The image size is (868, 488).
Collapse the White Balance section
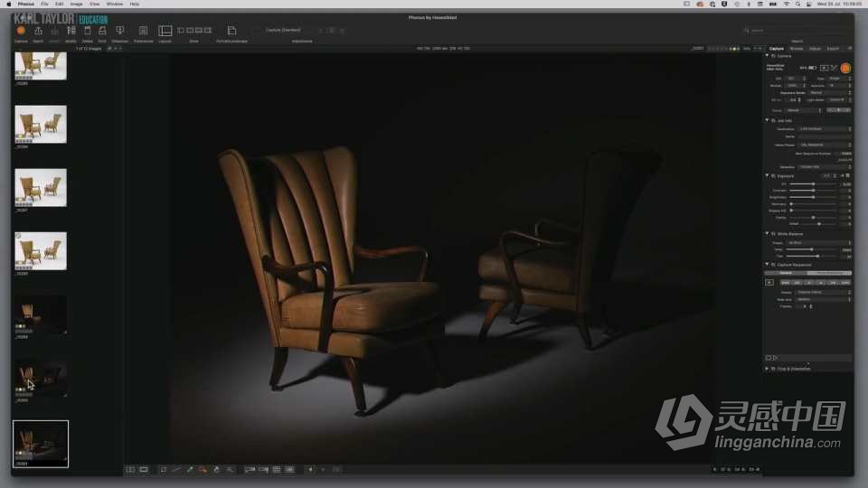768,233
